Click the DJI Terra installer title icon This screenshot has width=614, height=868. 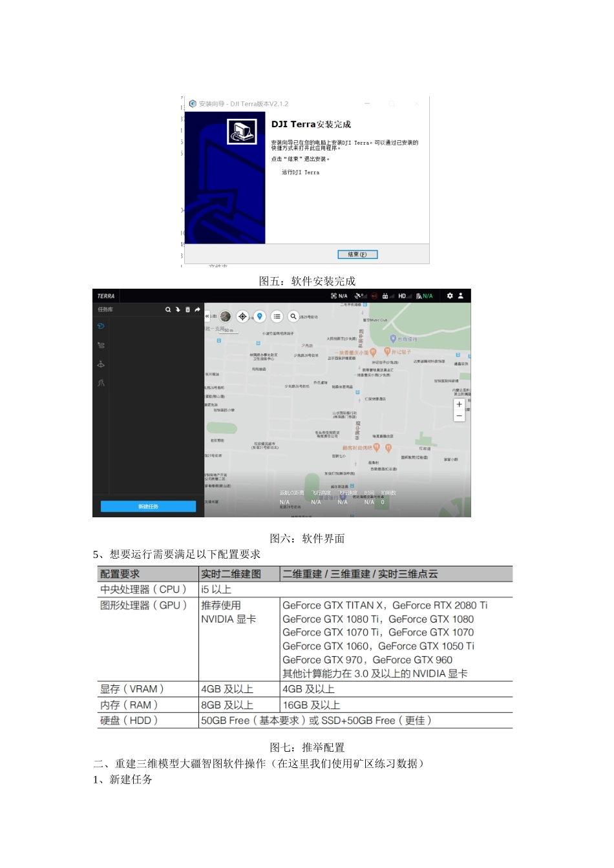coord(193,103)
